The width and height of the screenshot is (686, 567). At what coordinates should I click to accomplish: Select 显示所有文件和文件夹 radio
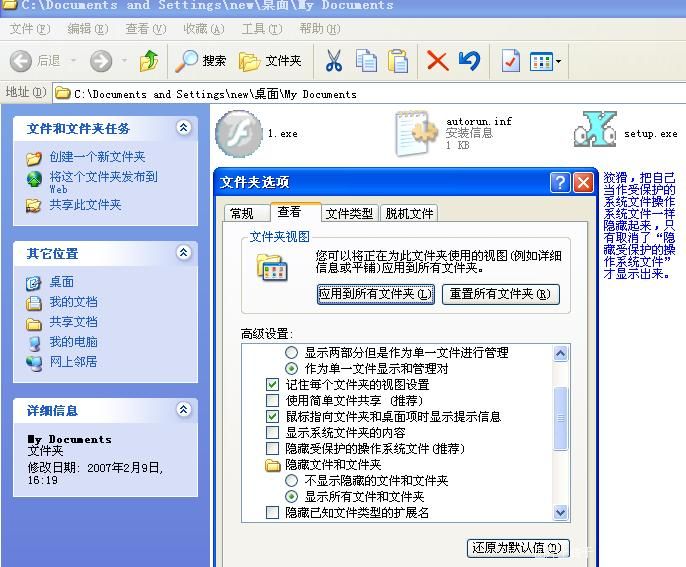click(291, 497)
